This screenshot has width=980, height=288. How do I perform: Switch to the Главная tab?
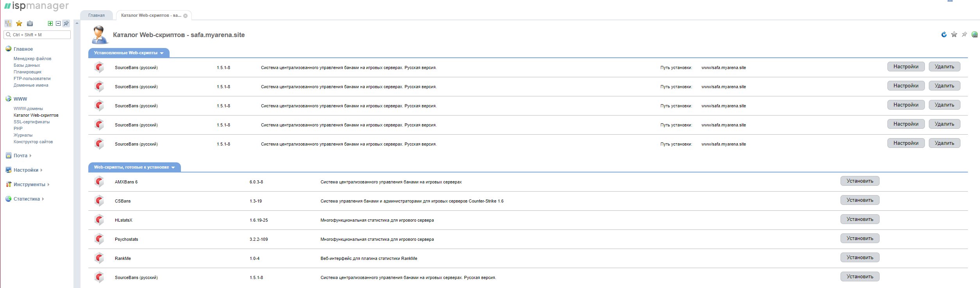click(97, 15)
